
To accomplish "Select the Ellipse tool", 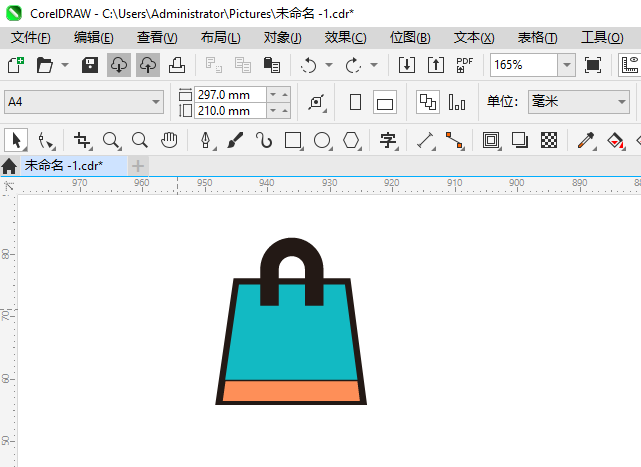I will point(322,140).
